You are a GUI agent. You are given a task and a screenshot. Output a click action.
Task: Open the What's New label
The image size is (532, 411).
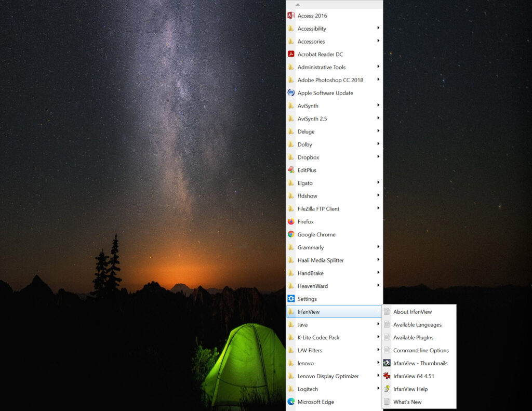click(x=407, y=402)
